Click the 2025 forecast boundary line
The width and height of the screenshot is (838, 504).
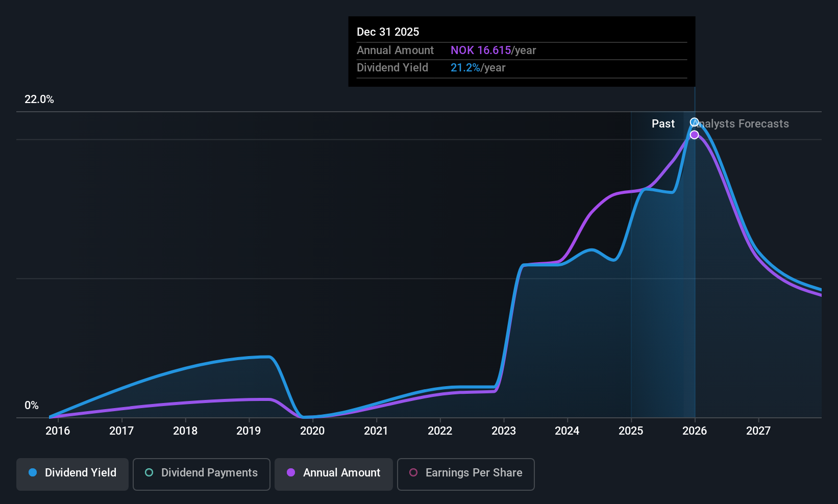point(631,255)
